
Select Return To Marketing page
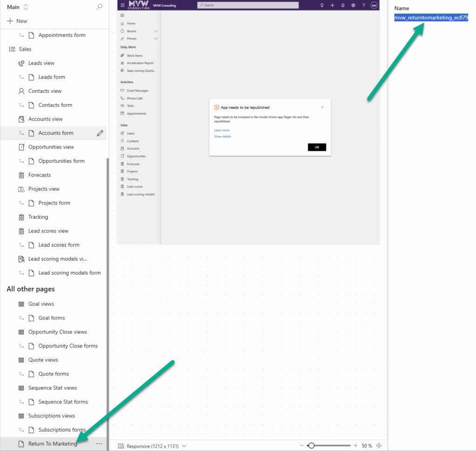[53, 444]
